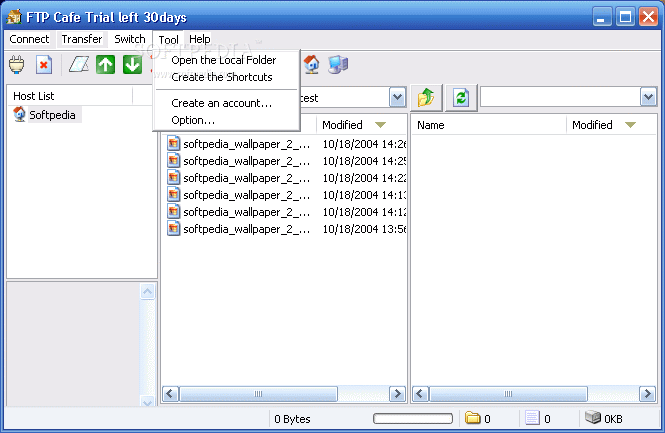The height and width of the screenshot is (433, 665).
Task: Click local pane horizontal scrollbar thumb
Action: 258,394
